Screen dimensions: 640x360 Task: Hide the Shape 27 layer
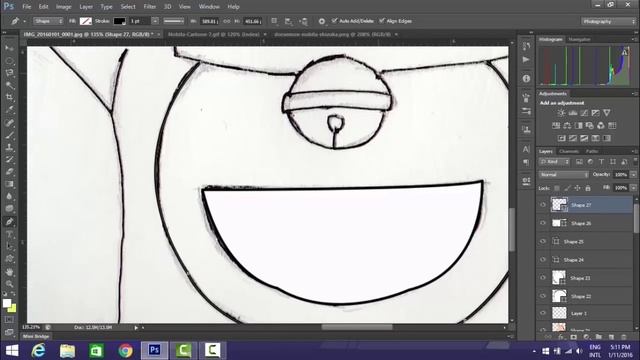coord(543,205)
